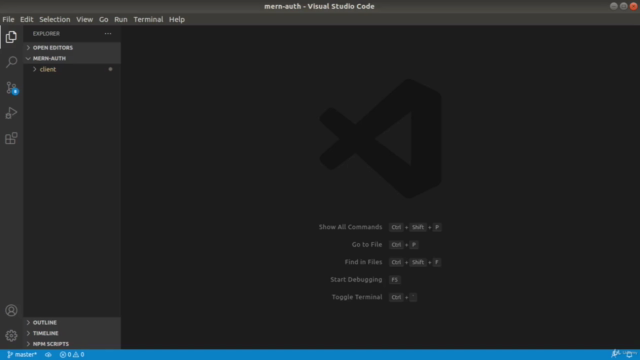The width and height of the screenshot is (640, 360).
Task: Click the eye icon in status bar
Action: 48,355
